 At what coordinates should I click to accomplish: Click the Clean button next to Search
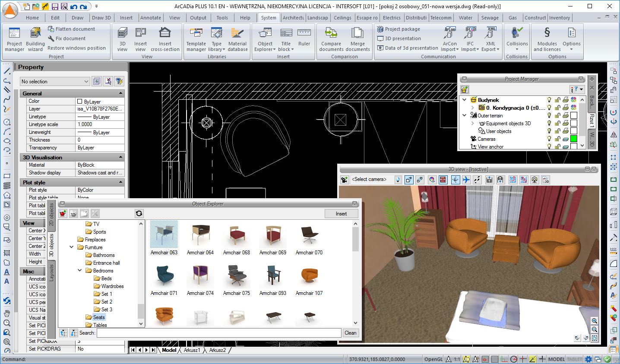pos(350,333)
